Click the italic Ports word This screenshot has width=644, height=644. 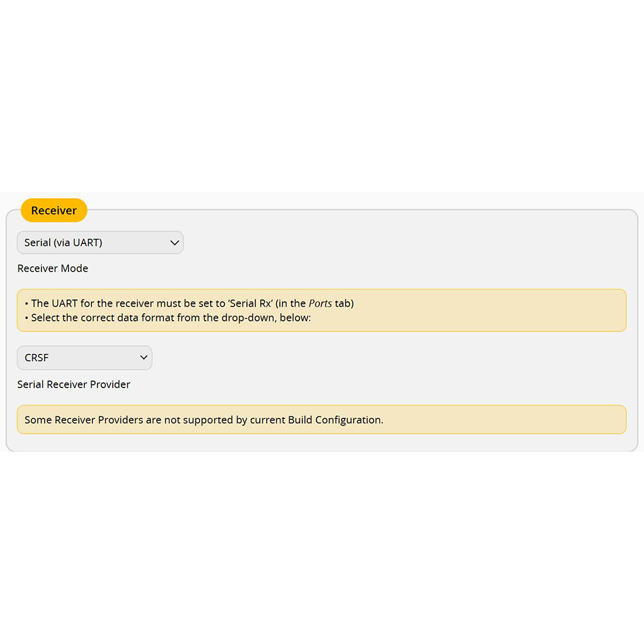tap(320, 303)
